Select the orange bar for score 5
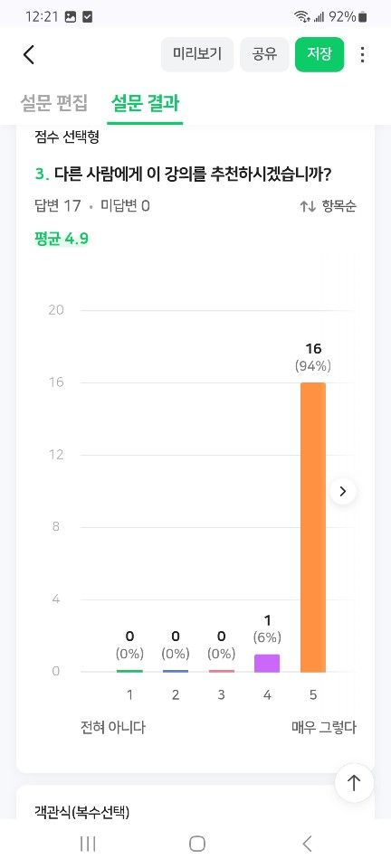The image size is (391, 868). pyautogui.click(x=313, y=527)
